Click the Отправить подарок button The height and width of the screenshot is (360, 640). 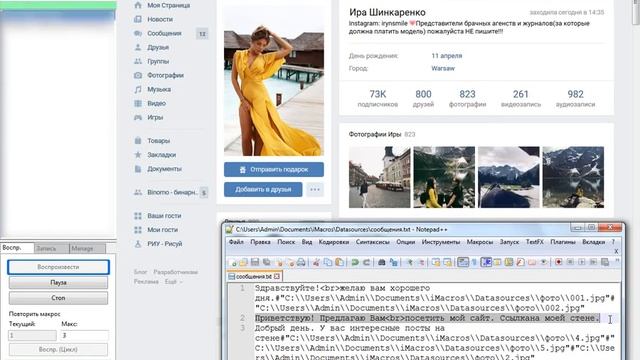pyautogui.click(x=274, y=169)
